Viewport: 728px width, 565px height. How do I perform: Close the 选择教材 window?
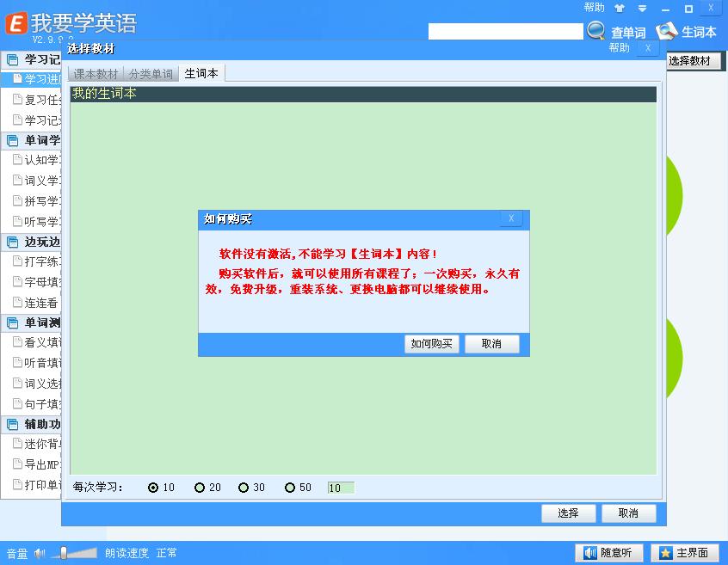[648, 48]
